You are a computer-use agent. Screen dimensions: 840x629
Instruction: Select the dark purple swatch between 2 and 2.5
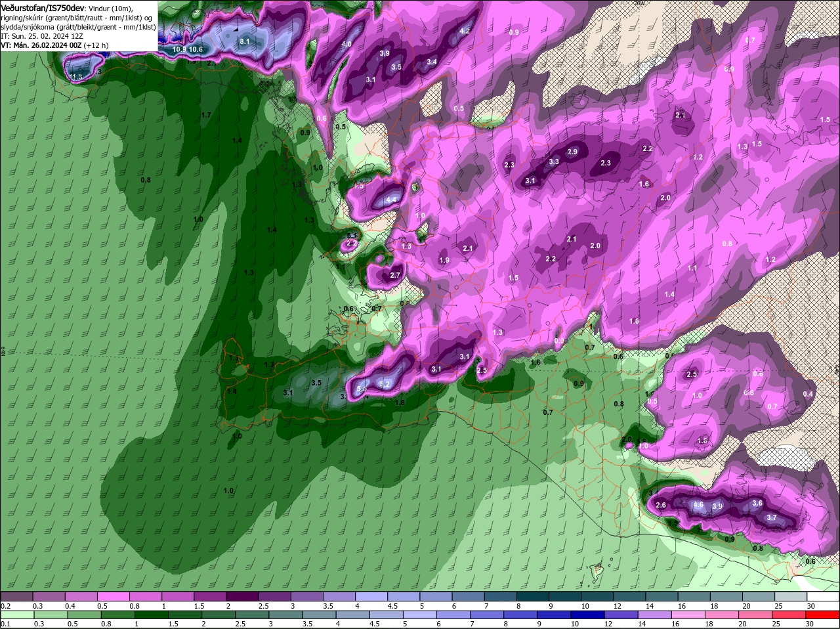tap(242, 596)
